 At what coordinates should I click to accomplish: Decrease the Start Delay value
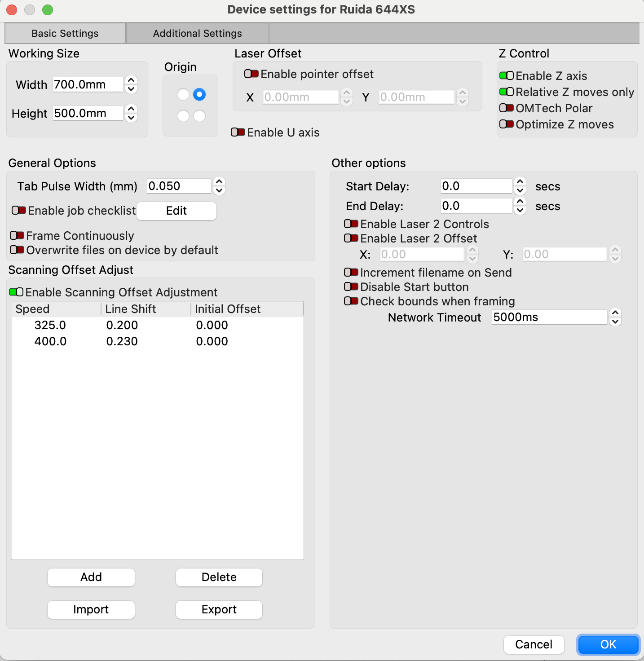coord(520,190)
